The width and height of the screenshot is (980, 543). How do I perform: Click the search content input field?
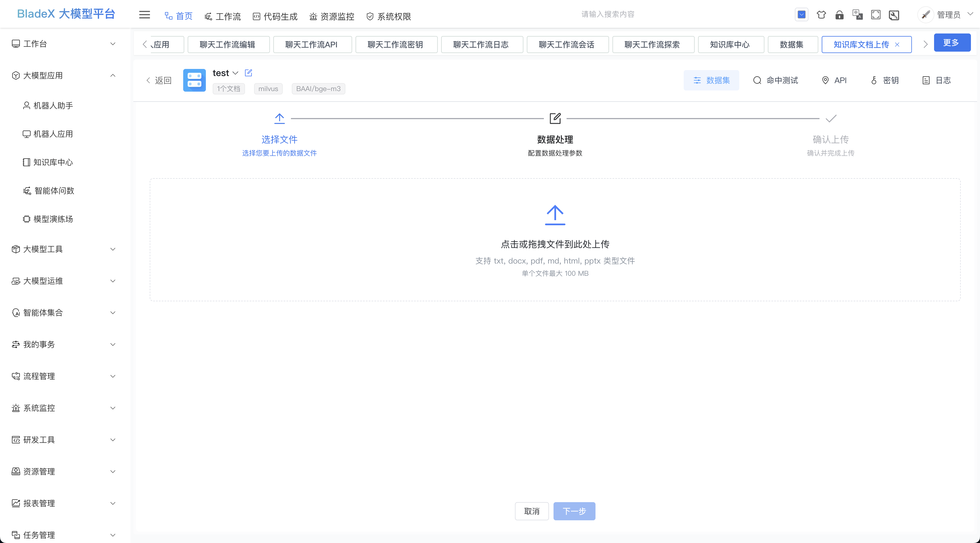[x=608, y=14]
